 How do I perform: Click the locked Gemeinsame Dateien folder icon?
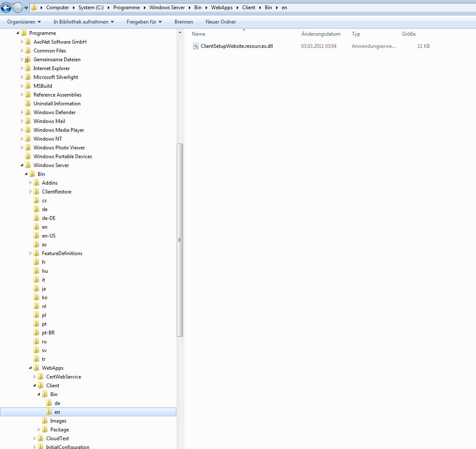pyautogui.click(x=28, y=60)
